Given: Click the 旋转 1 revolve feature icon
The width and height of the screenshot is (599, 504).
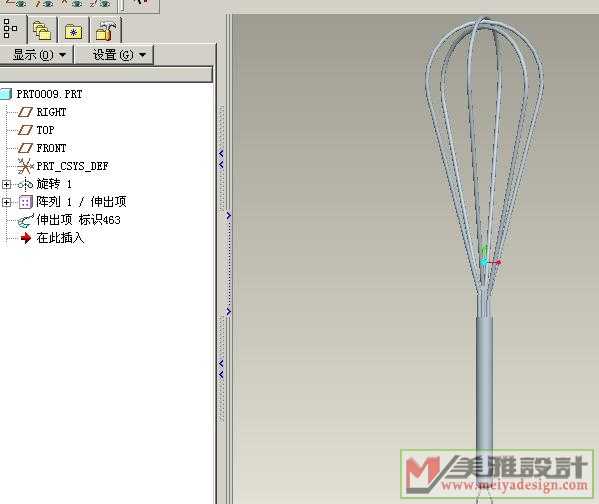Looking at the screenshot, I should 26,185.
